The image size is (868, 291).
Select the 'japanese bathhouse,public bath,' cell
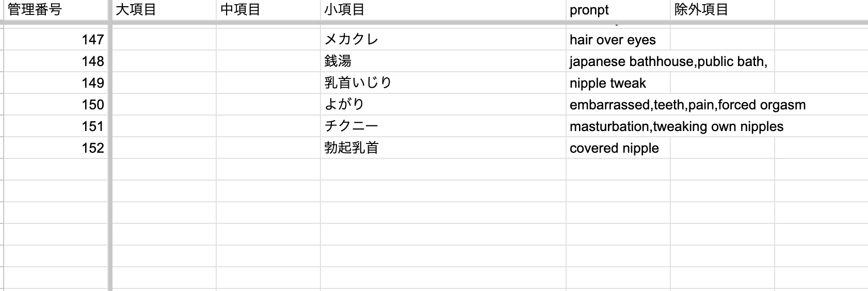618,61
